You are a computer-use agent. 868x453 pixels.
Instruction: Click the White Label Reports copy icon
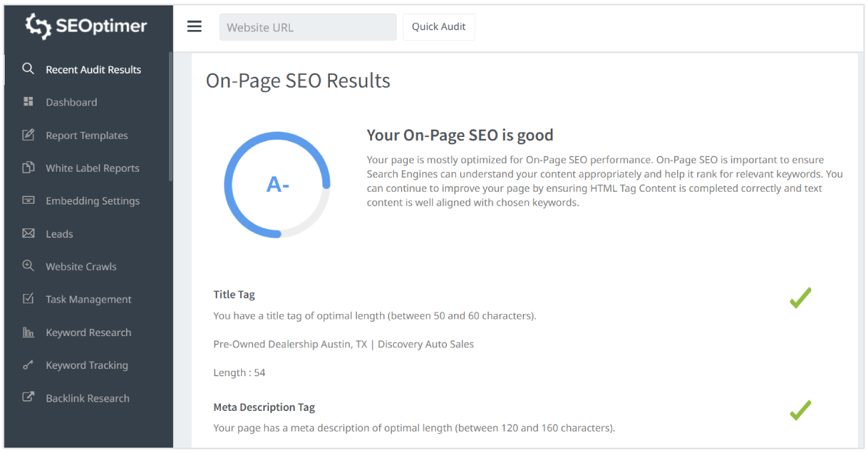[28, 167]
